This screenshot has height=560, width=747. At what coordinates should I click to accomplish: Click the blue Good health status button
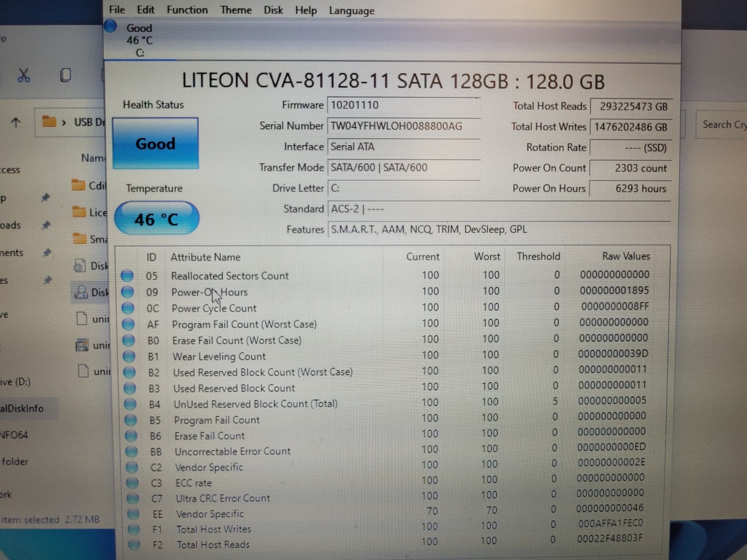coord(155,143)
